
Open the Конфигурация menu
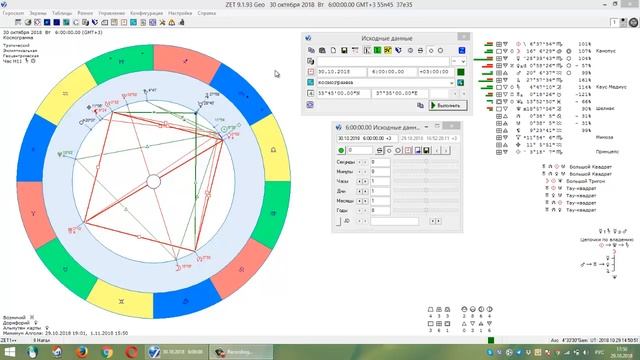[x=147, y=13]
